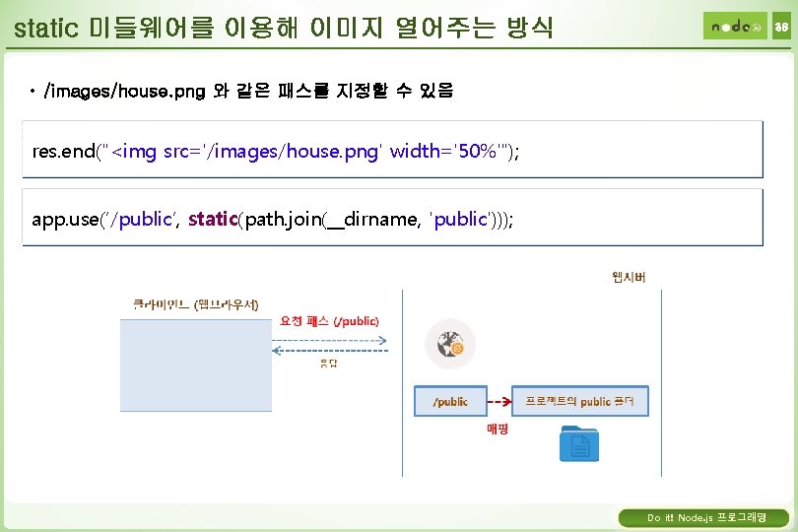Click the /images/house.png bullet text
798x532 pixels.
pyautogui.click(x=248, y=91)
